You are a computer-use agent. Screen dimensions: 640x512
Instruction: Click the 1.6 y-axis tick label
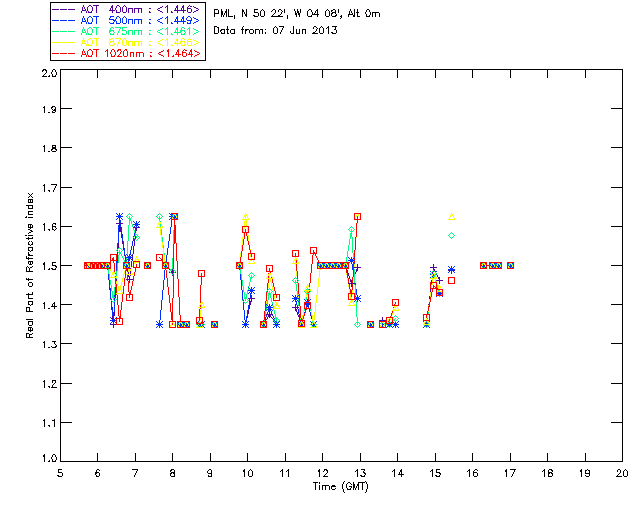[49, 227]
